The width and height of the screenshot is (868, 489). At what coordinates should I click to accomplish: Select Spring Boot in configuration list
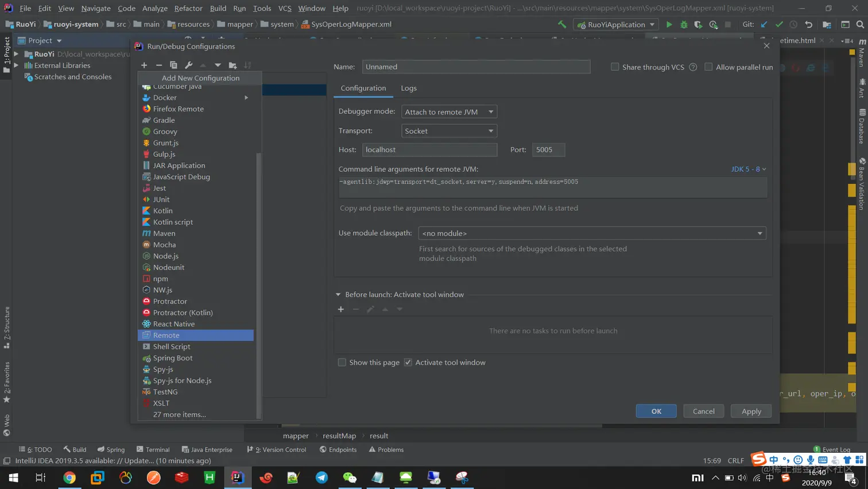(x=173, y=358)
